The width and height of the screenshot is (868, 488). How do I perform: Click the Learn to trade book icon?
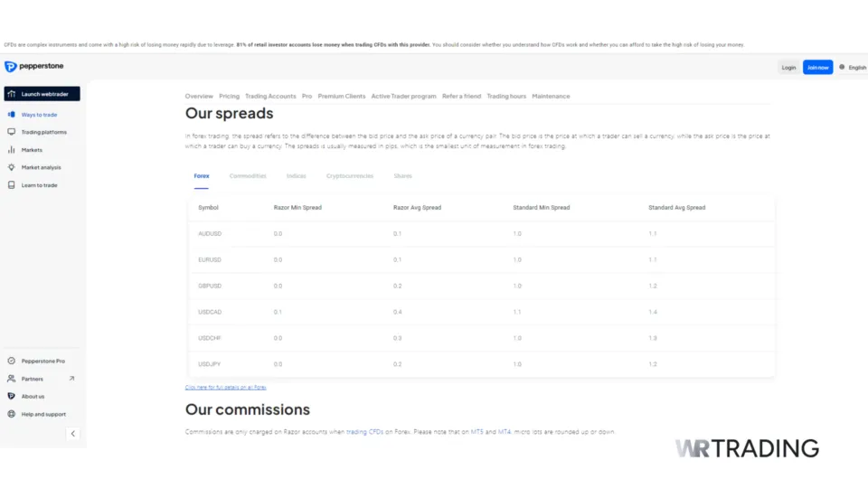(11, 185)
